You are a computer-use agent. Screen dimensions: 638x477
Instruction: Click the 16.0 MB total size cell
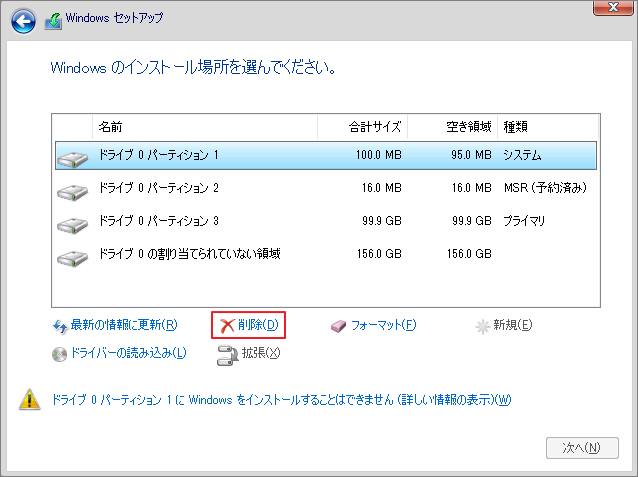[x=382, y=188]
